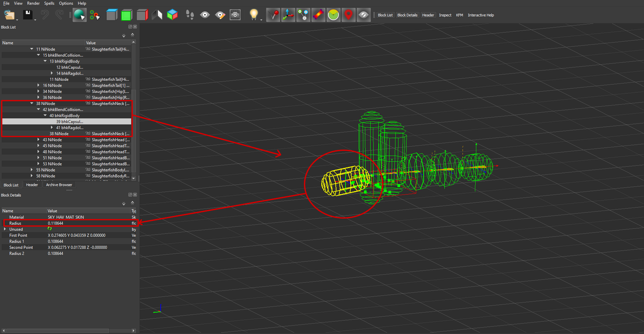The image size is (644, 334).
Task: Switch to the Archive Browser tab
Action: coord(59,185)
